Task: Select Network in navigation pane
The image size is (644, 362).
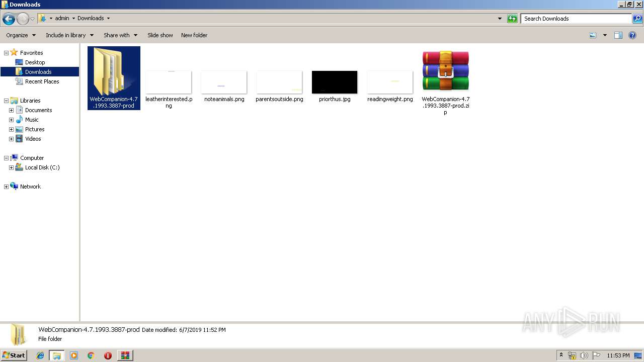Action: [30, 187]
